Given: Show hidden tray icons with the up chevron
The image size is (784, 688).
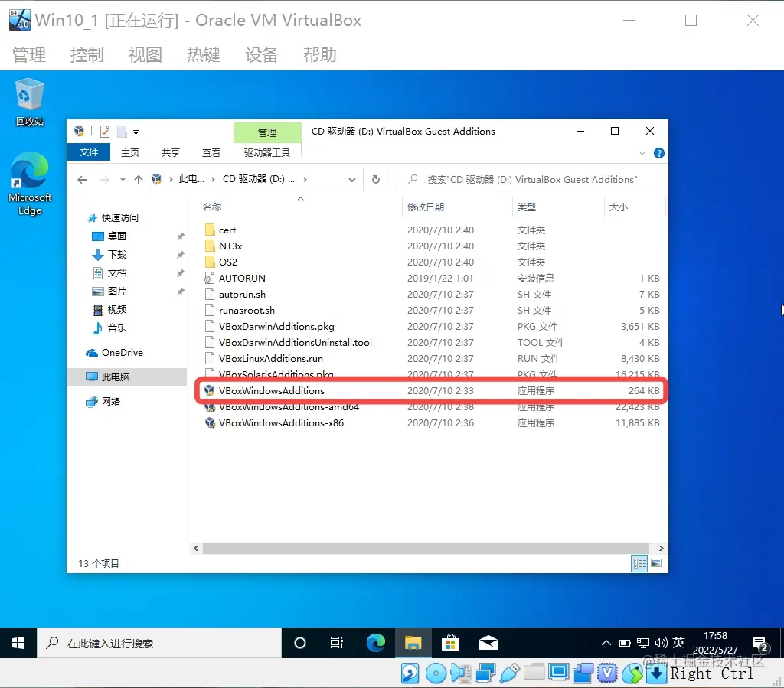Looking at the screenshot, I should pos(606,643).
